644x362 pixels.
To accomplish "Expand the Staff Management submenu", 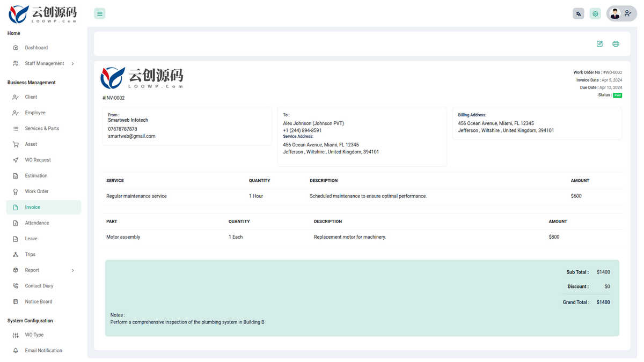I will 43,63.
